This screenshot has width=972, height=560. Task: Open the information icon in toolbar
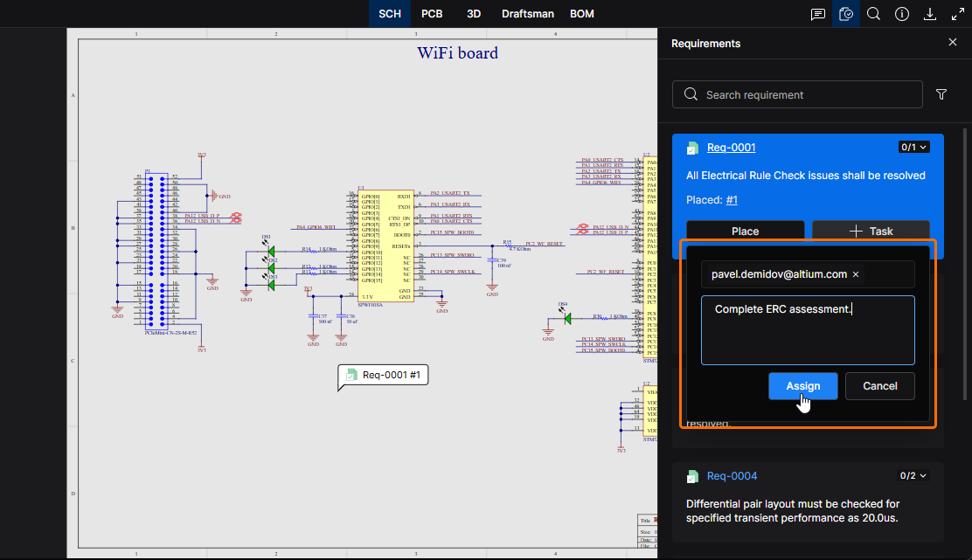902,14
